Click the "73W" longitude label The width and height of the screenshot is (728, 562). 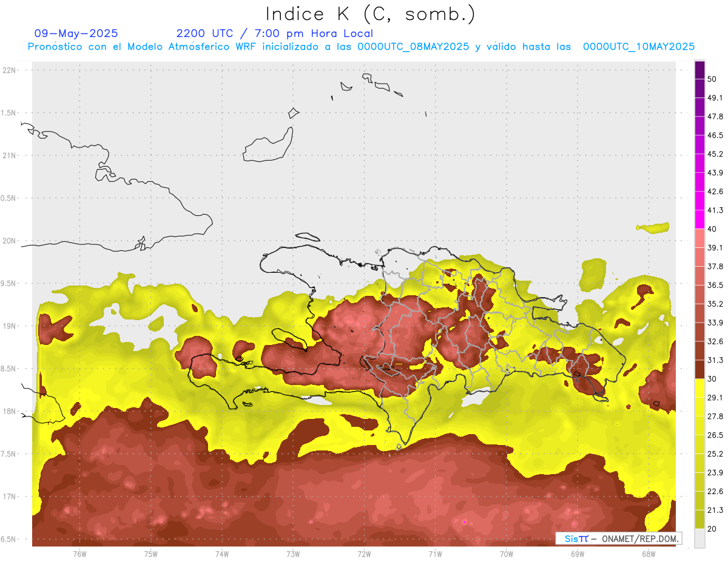[x=293, y=554]
